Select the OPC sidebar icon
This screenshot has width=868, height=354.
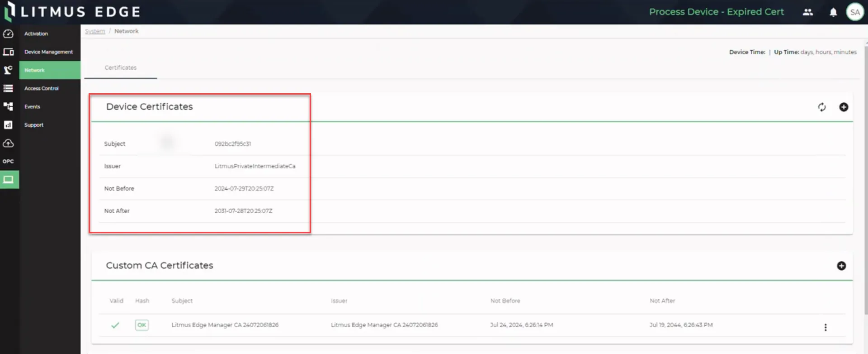coord(8,161)
